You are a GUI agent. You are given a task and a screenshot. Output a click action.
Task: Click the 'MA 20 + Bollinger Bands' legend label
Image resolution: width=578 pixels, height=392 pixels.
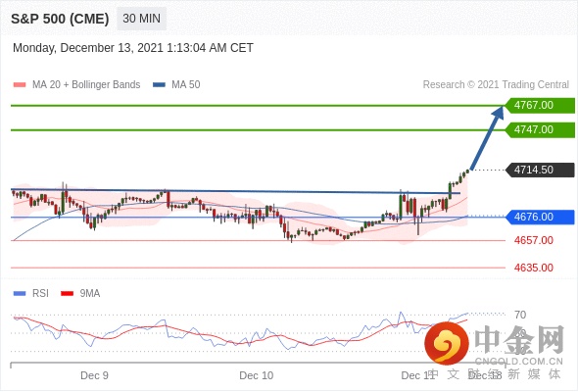[x=86, y=85]
